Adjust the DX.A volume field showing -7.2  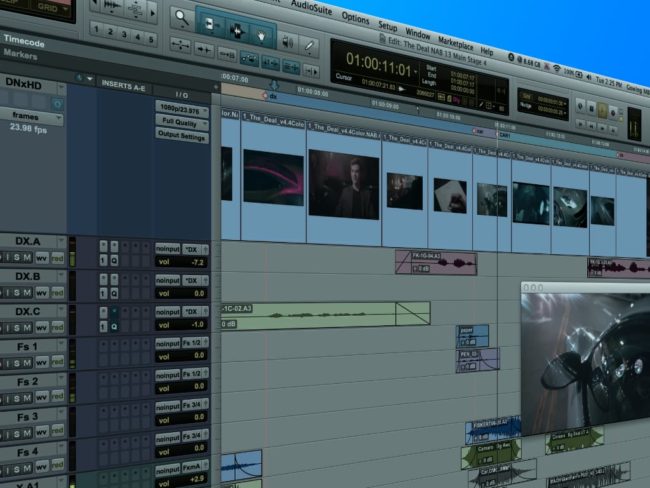182,262
